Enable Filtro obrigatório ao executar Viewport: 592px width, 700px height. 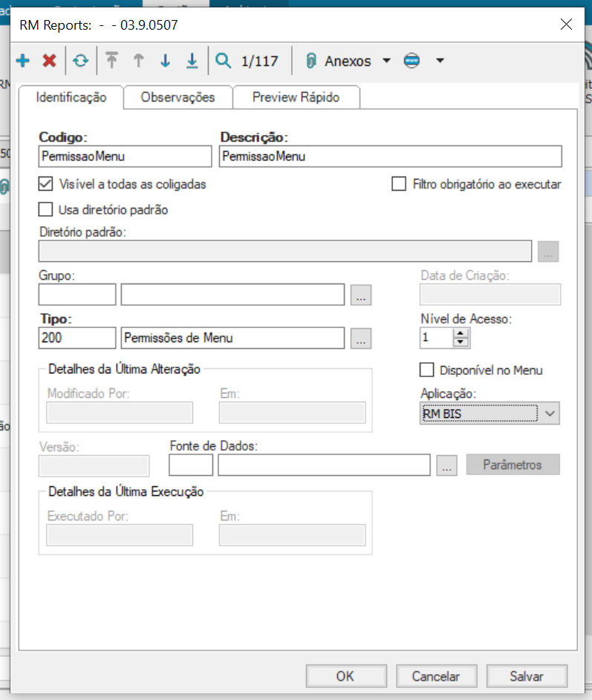point(399,184)
